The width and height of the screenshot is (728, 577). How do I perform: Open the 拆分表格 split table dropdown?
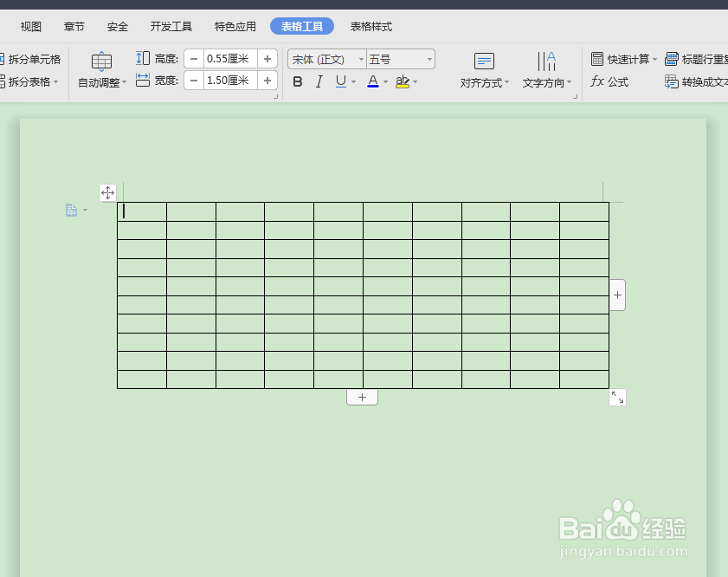(31, 81)
